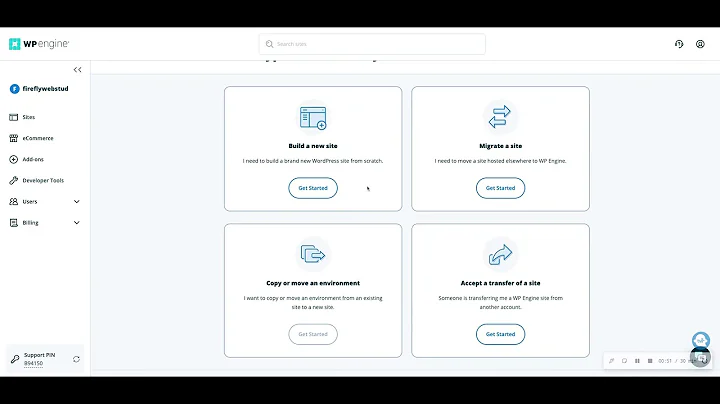This screenshot has width=720, height=404.
Task: Click the Build a new site icon
Action: pyautogui.click(x=313, y=118)
